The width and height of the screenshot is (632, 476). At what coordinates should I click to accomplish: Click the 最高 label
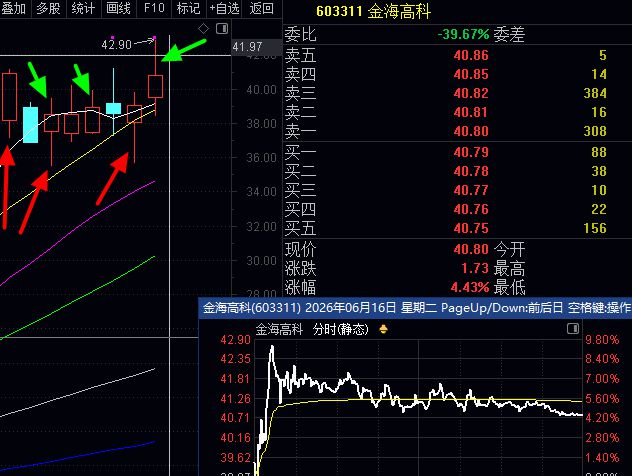pyautogui.click(x=509, y=268)
